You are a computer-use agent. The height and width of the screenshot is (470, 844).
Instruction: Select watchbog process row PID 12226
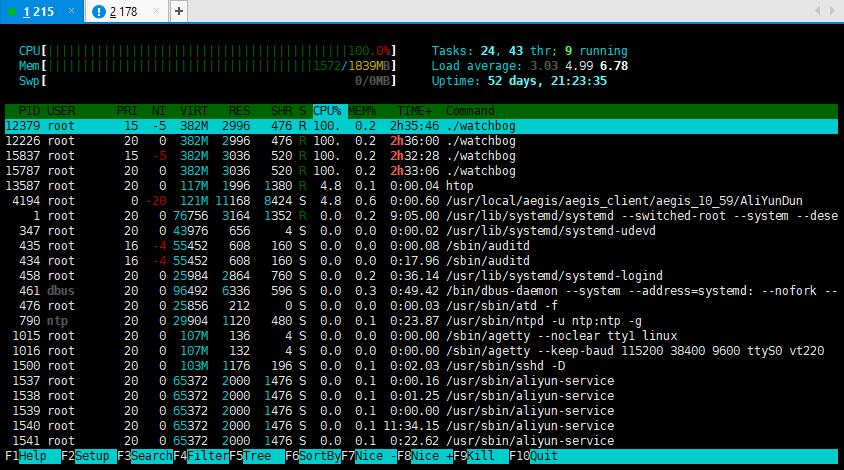tap(421, 141)
